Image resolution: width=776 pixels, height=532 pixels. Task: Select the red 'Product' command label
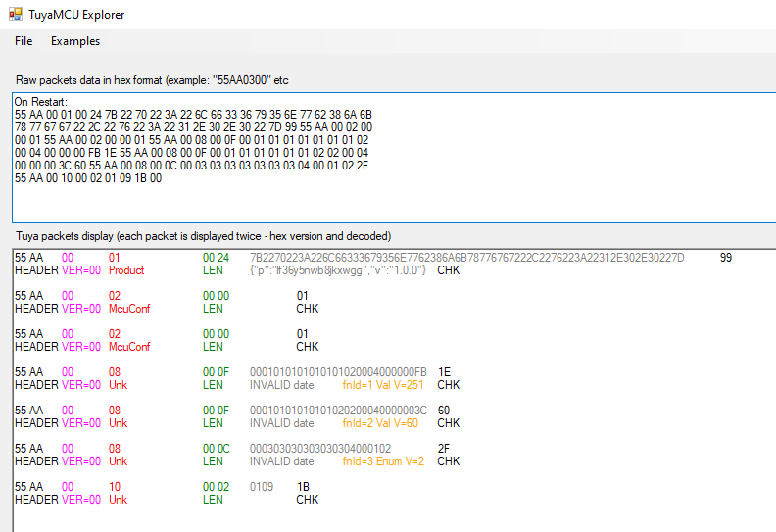126,270
